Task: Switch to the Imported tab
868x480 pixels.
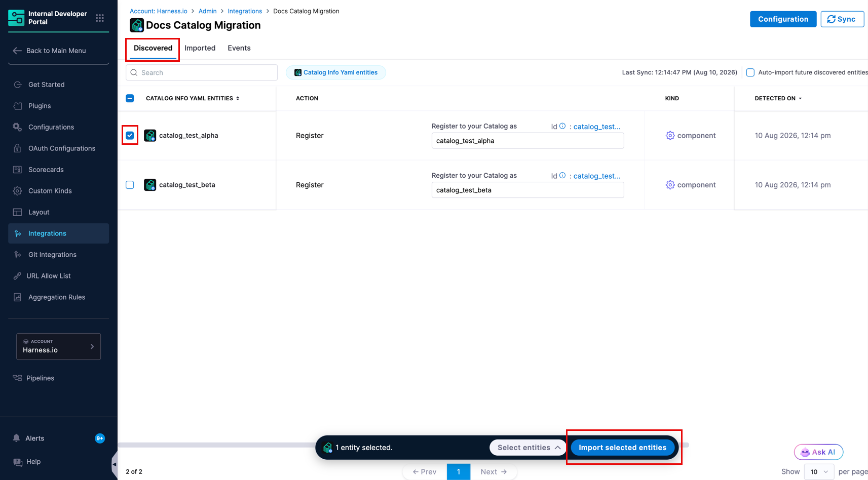Action: [200, 48]
